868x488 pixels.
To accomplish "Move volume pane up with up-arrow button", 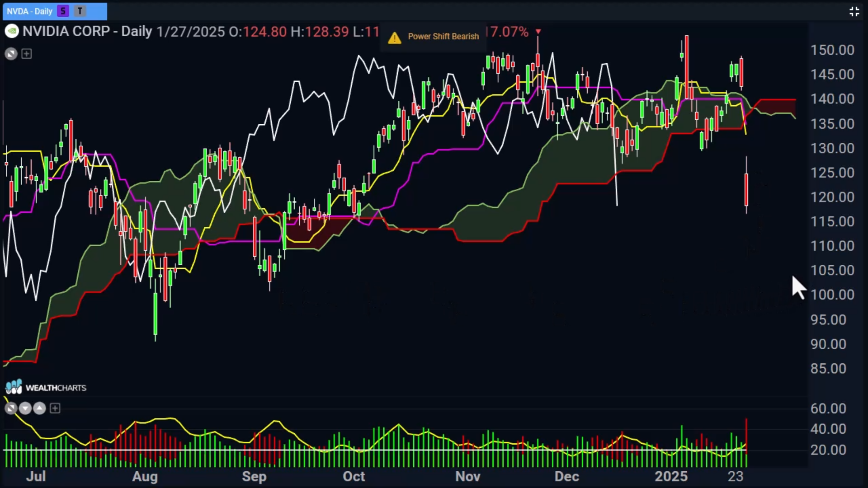I will [x=40, y=408].
